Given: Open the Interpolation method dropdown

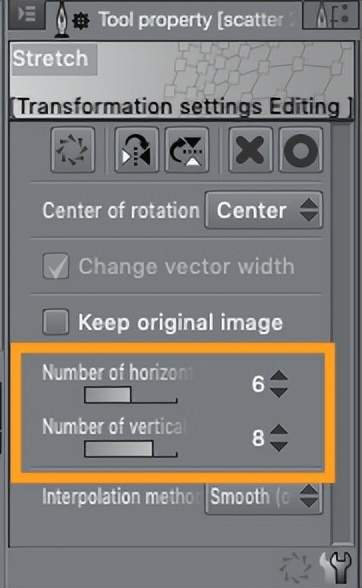Looking at the screenshot, I should click(264, 497).
